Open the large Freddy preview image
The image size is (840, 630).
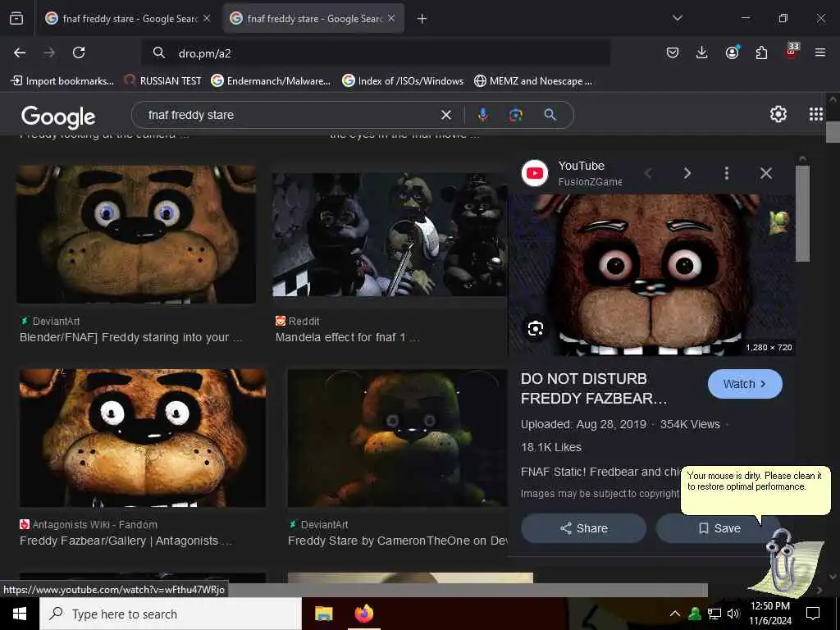coord(652,275)
